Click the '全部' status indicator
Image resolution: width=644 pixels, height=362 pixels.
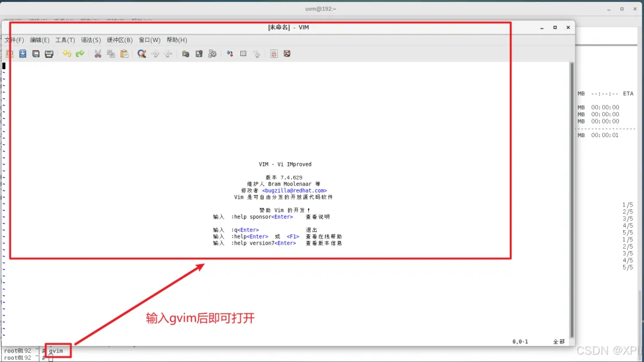[559, 342]
